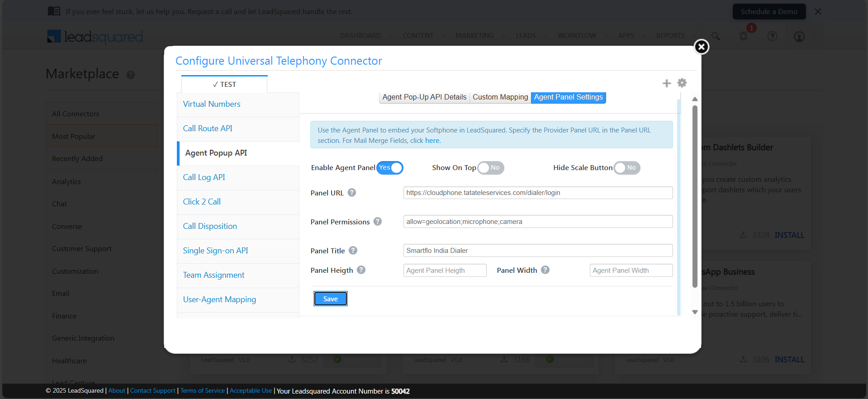Open Virtual Numbers section

238,104
